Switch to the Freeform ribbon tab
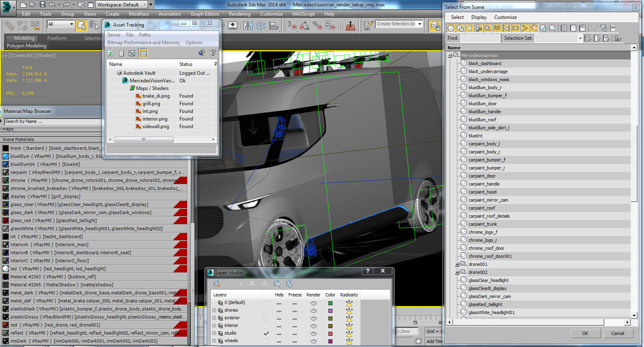The width and height of the screenshot is (644, 347). 57,38
